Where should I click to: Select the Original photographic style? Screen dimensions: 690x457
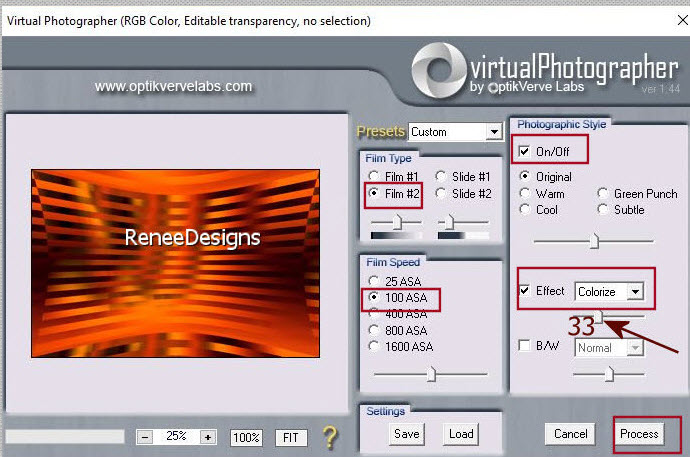coord(525,176)
